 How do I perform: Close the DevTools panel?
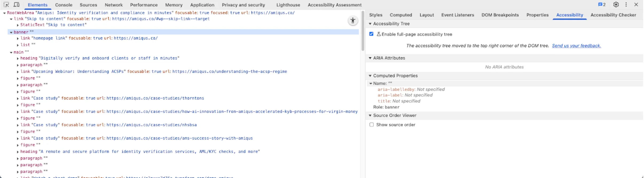tap(636, 5)
